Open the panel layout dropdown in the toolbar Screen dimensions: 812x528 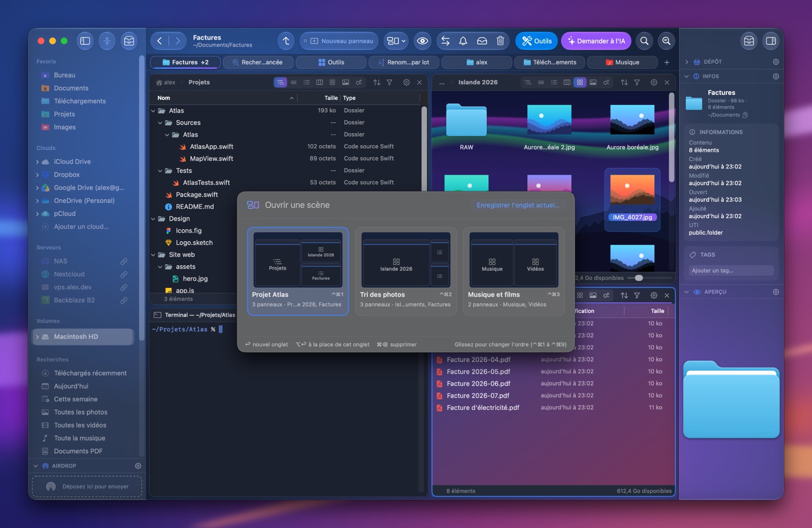click(x=396, y=41)
